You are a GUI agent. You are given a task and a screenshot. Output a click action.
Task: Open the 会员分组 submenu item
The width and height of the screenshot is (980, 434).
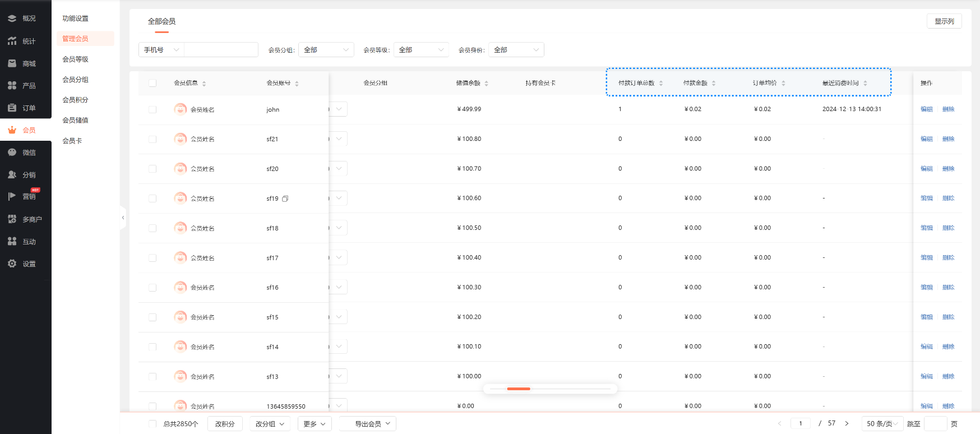[x=76, y=80]
